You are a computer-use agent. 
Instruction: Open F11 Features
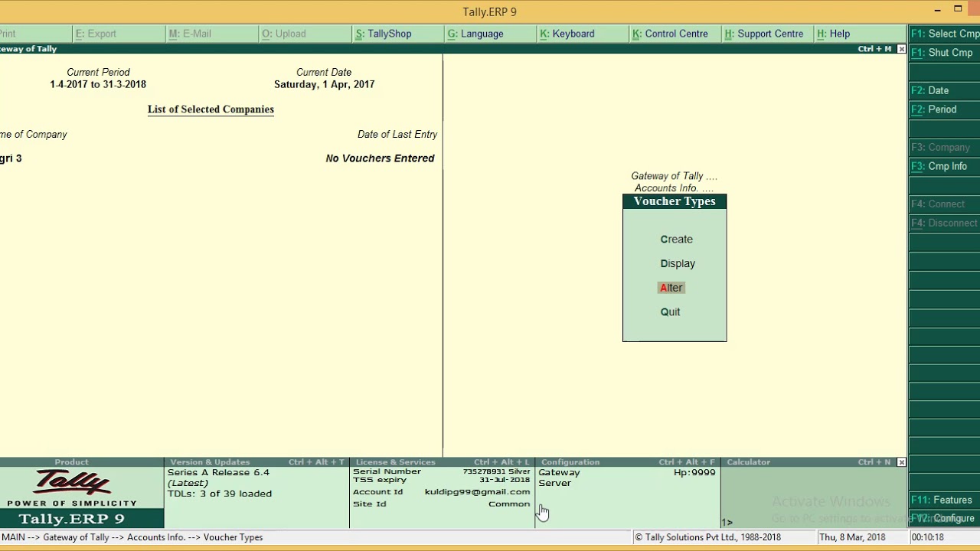point(944,500)
